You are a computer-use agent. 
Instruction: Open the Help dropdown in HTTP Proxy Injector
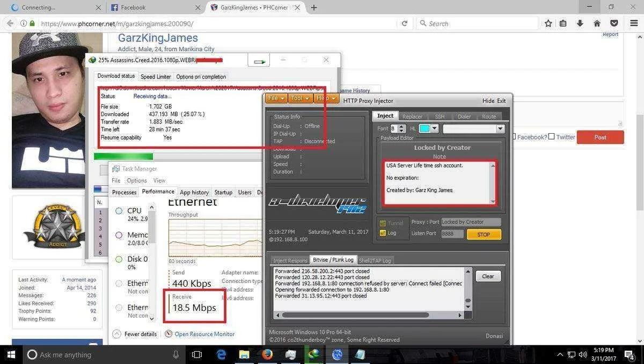(x=325, y=98)
